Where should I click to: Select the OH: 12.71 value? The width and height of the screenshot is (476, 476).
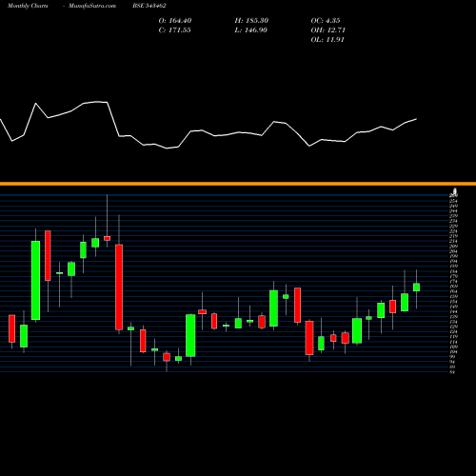(x=328, y=30)
